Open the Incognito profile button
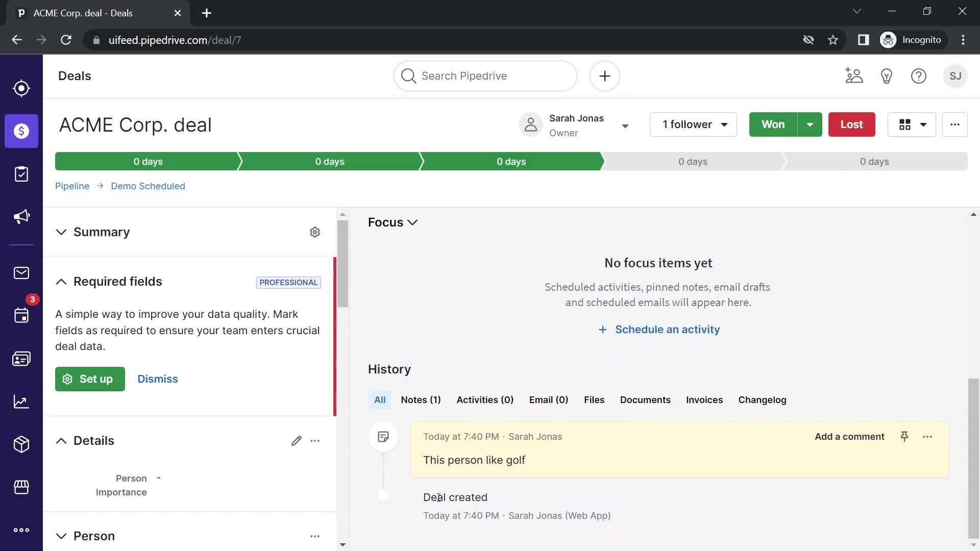 [x=913, y=40]
